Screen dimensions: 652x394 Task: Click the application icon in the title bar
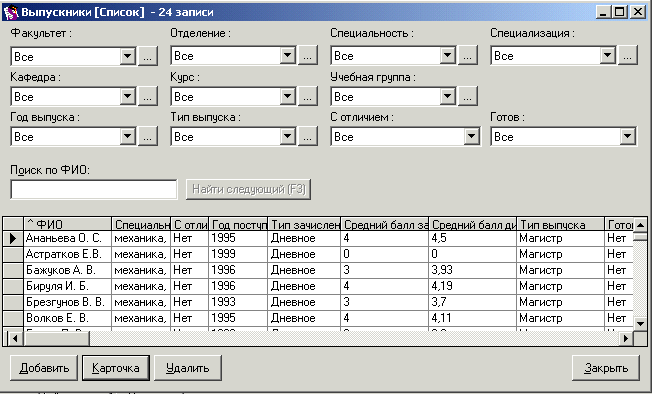coord(11,12)
